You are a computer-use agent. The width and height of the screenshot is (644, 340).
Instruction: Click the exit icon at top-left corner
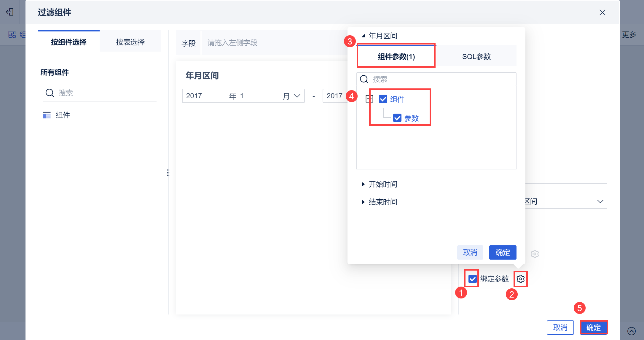tap(10, 12)
